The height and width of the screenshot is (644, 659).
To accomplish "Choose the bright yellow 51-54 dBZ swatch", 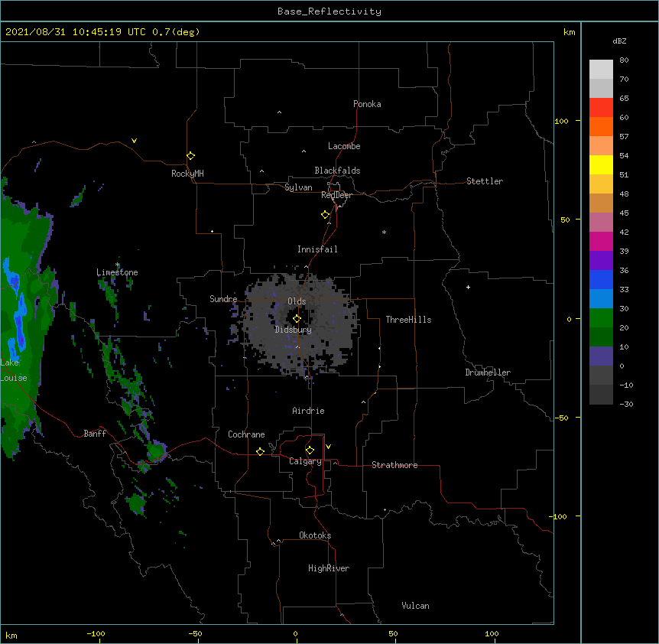I will (601, 164).
